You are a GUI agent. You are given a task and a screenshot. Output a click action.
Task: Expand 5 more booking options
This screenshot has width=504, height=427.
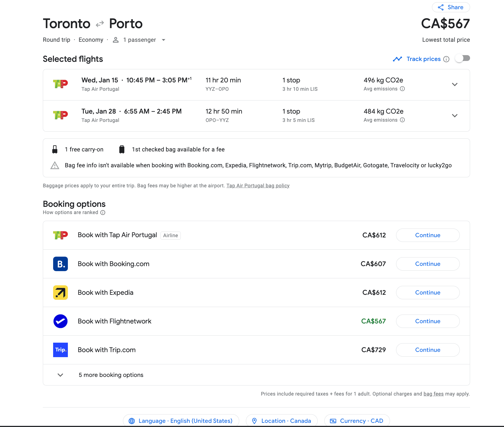tap(256, 375)
